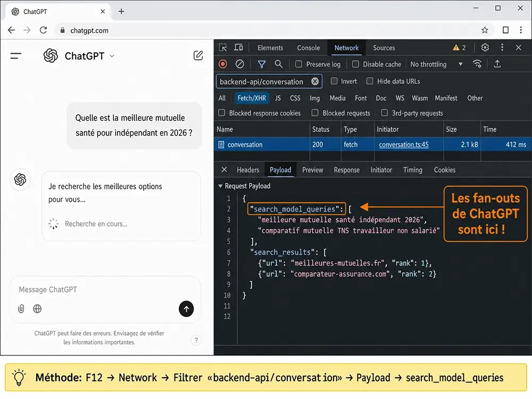Screen dimensions: 532x399
Task: Click the import HAR upload icon
Action: 497,64
